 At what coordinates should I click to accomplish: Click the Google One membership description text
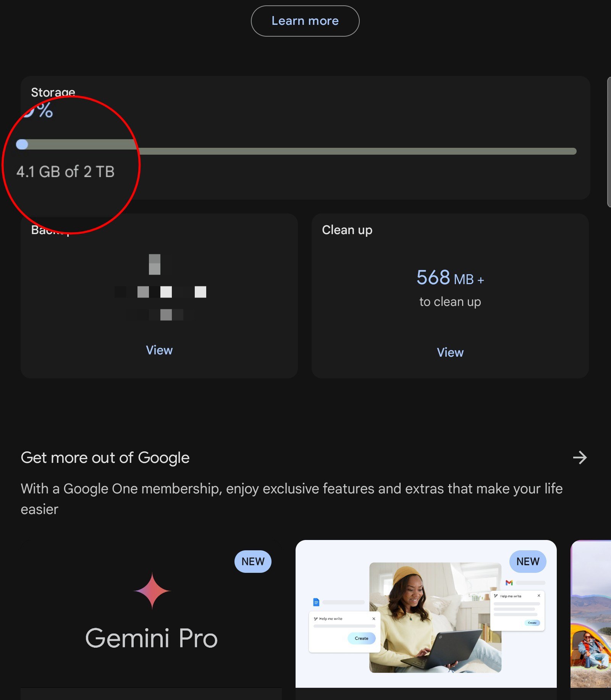(x=292, y=499)
